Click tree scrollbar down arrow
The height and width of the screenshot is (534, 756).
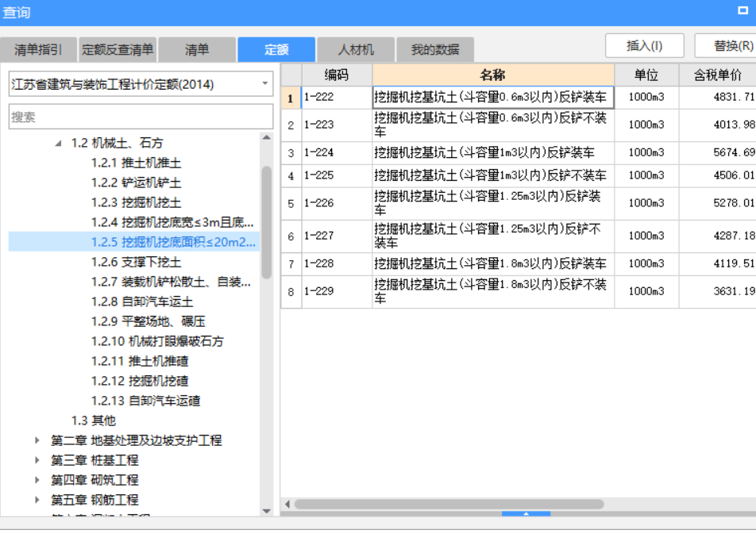(267, 511)
